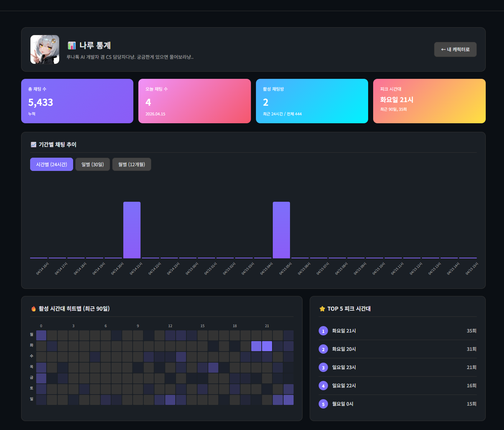
Task: Click the 나루 character avatar image
Action: (x=45, y=49)
